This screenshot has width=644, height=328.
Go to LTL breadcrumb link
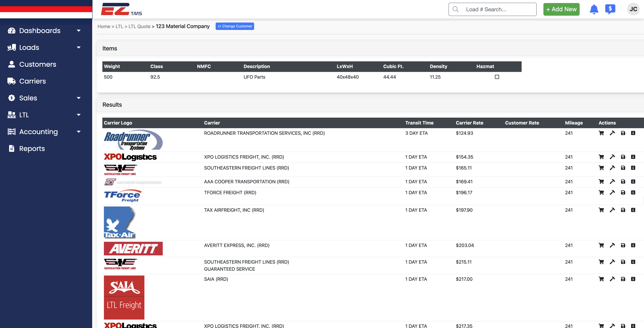pos(119,26)
